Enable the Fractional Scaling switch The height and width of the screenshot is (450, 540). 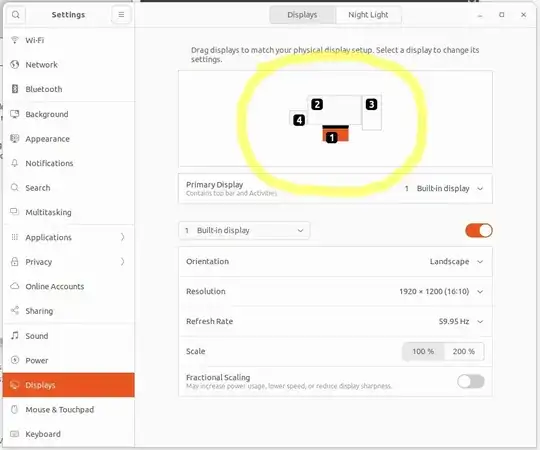tap(471, 381)
